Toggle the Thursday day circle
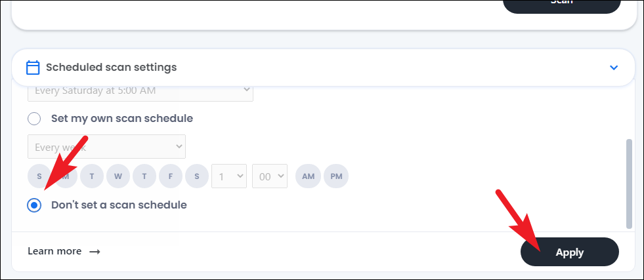The image size is (644, 280). (x=144, y=176)
